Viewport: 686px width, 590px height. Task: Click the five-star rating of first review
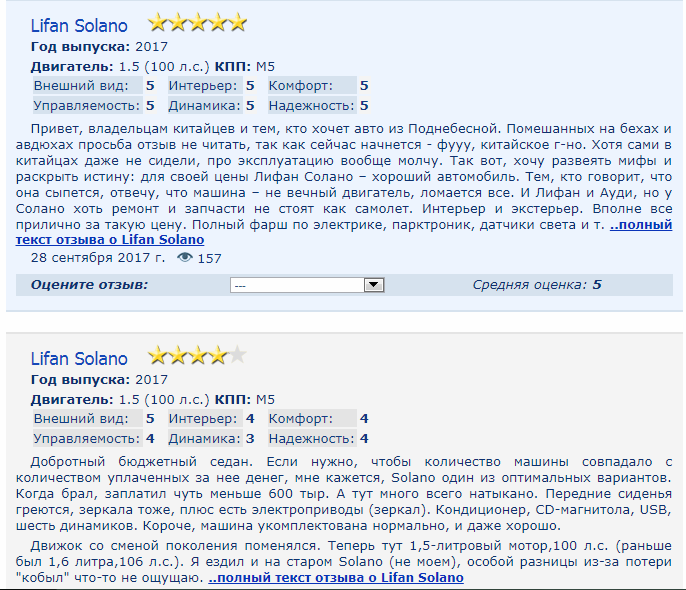click(197, 23)
